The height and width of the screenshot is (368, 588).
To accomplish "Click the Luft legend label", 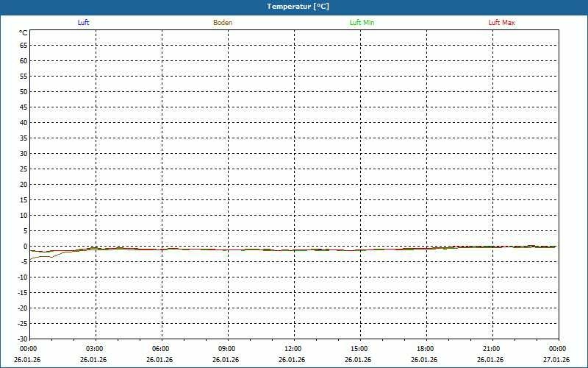I will (x=83, y=23).
